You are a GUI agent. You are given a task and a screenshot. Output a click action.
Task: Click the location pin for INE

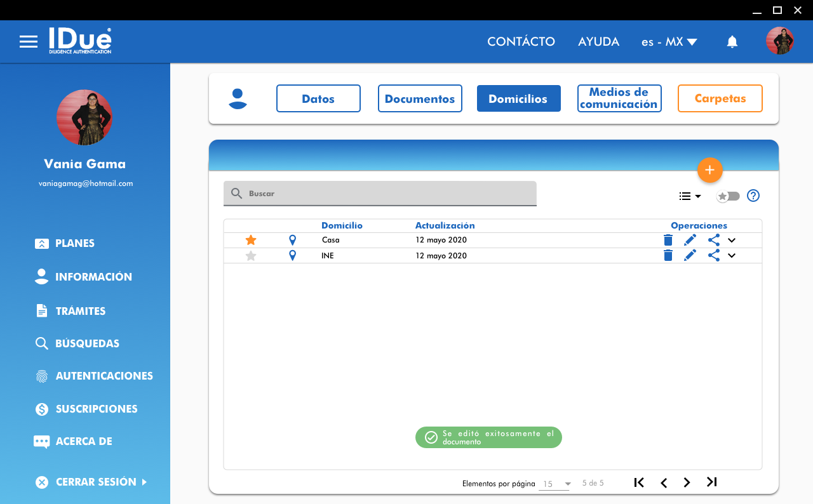[x=292, y=255]
